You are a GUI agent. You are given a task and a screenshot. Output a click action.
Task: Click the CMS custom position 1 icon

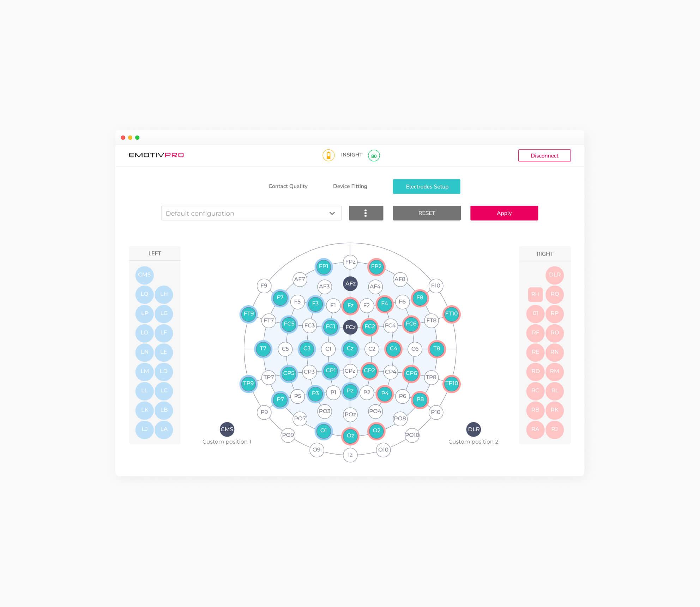pyautogui.click(x=225, y=428)
